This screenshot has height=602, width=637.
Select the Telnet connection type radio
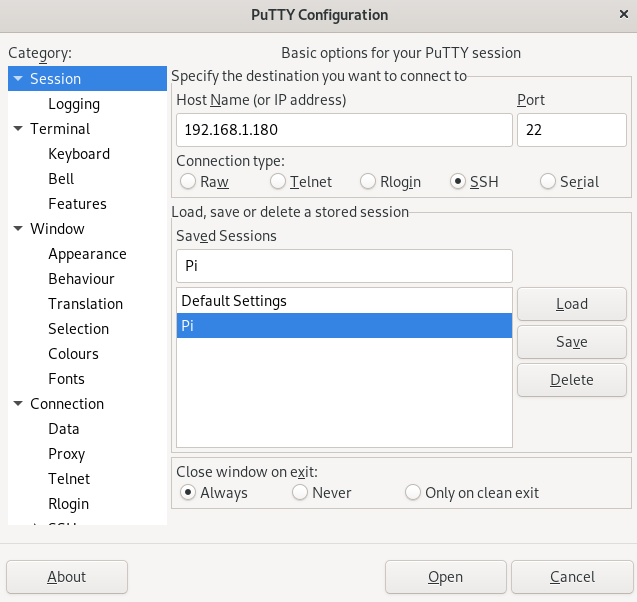[278, 181]
